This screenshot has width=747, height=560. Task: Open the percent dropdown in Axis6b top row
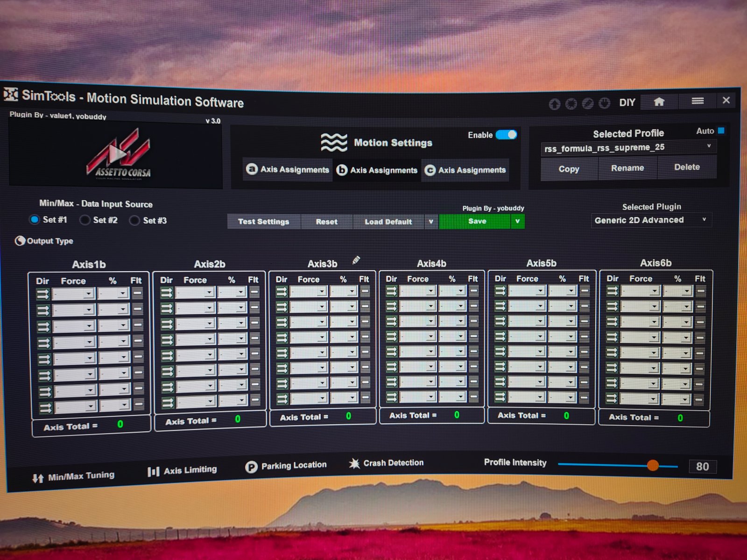(x=678, y=291)
